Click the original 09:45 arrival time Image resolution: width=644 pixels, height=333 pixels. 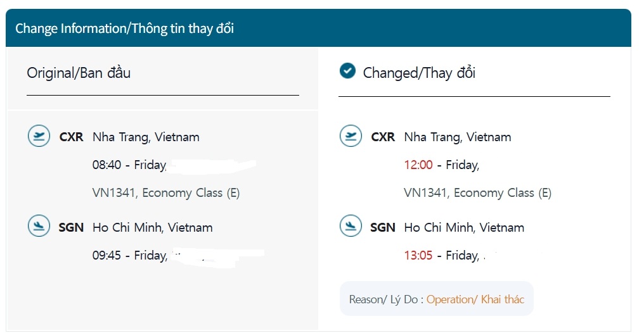coord(106,256)
